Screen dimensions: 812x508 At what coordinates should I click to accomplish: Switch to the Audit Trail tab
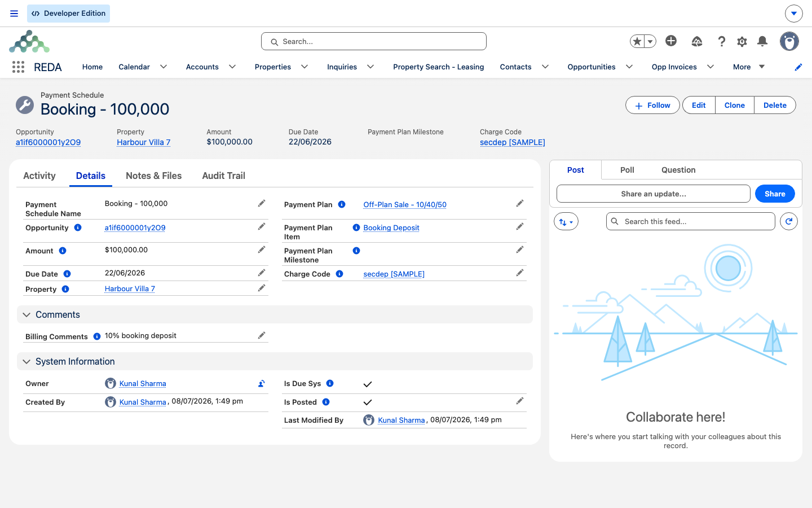223,176
